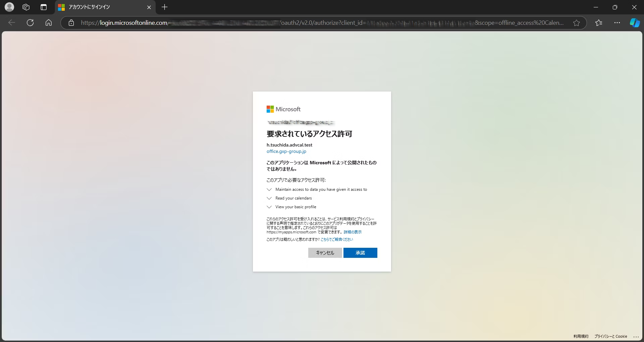Accept permissions with the 承諾 button

tap(360, 253)
